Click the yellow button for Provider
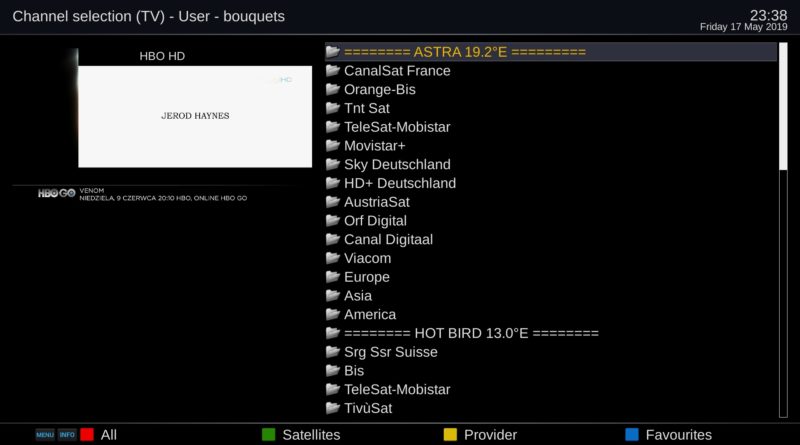The image size is (800, 445). [x=450, y=434]
